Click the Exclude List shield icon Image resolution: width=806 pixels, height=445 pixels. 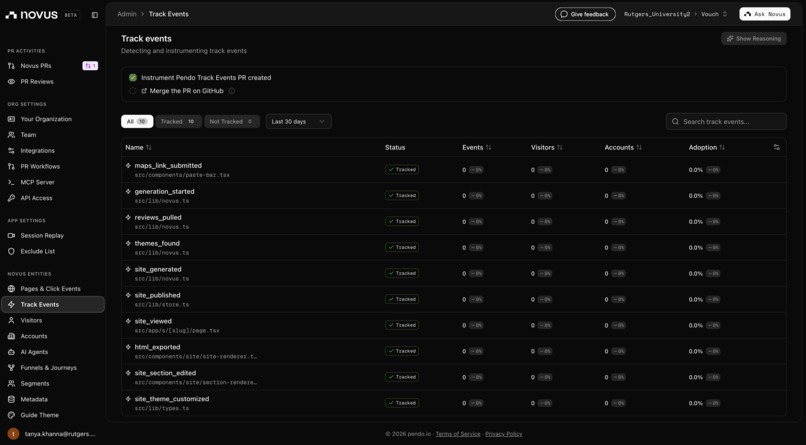click(11, 251)
